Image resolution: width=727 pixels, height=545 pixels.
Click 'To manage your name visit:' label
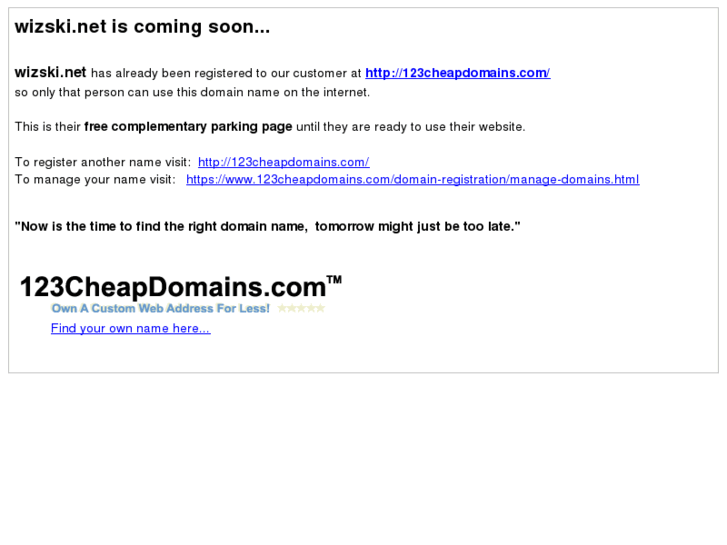[x=95, y=180]
